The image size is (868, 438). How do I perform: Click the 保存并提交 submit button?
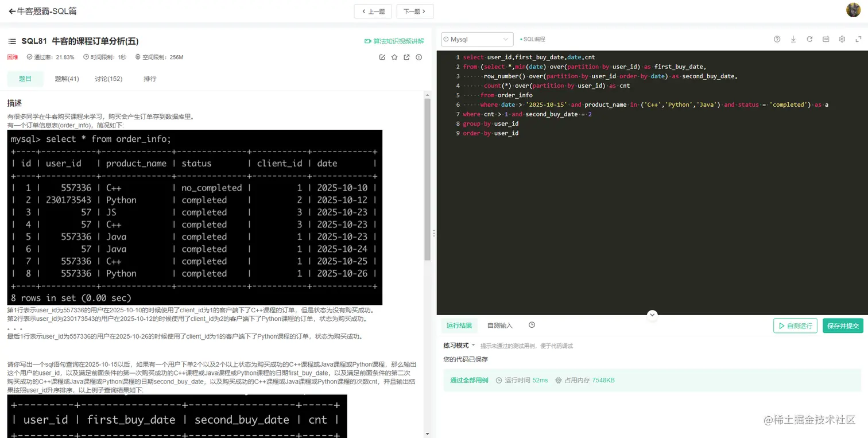point(843,325)
